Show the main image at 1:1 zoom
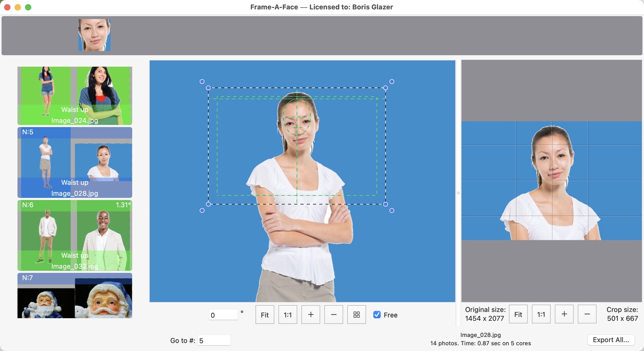This screenshot has height=351, width=644. pyautogui.click(x=287, y=315)
